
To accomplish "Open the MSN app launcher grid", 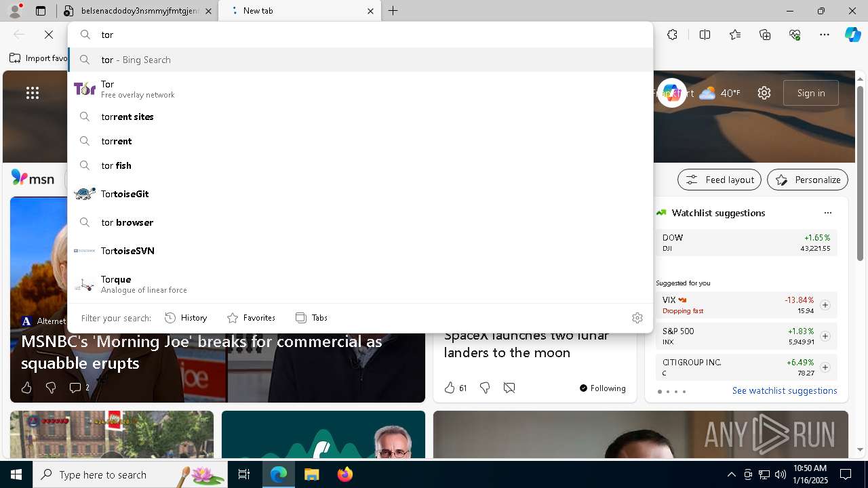I will 33,93.
